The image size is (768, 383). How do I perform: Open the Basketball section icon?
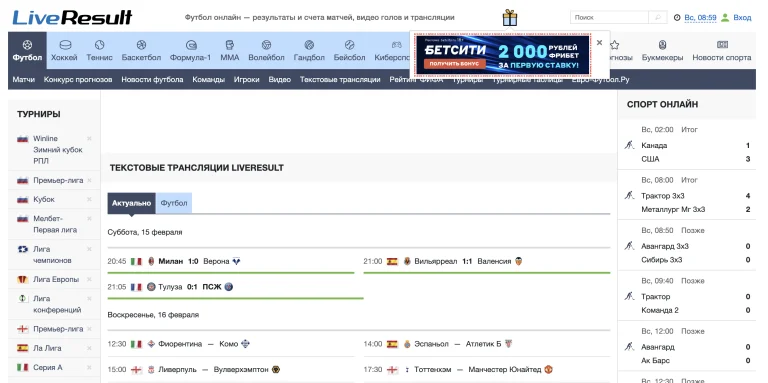141,45
